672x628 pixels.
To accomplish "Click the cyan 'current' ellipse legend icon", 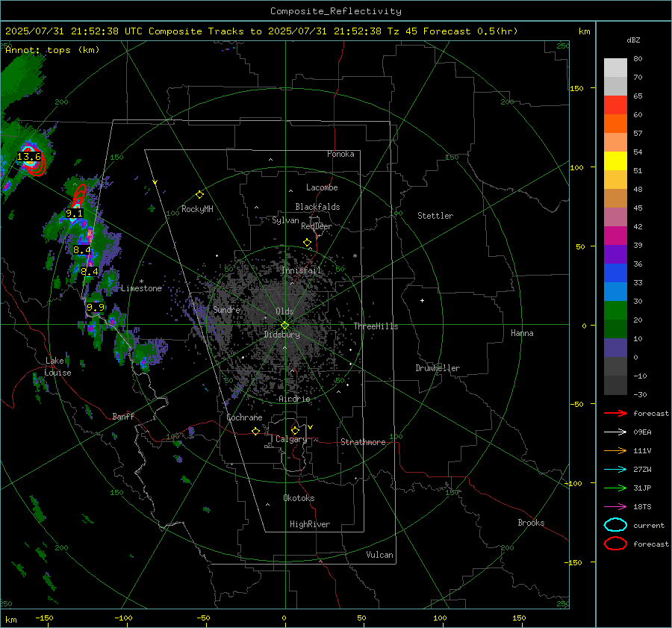I will point(615,525).
